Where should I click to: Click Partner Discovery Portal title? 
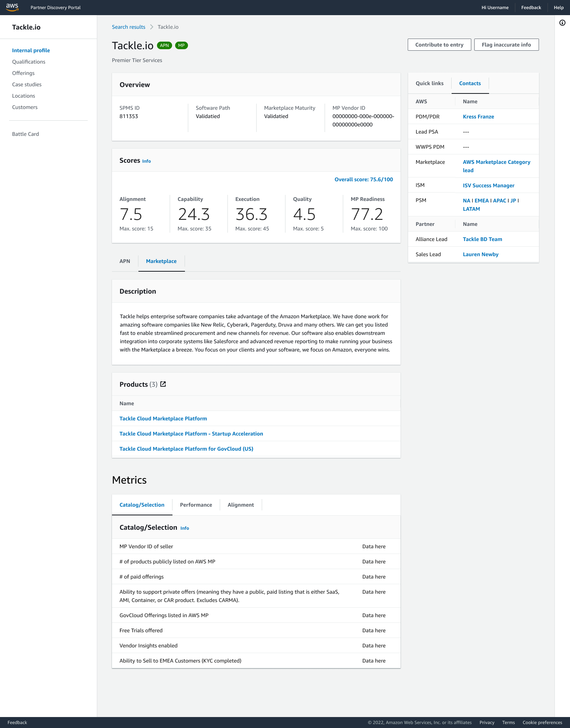click(x=56, y=8)
